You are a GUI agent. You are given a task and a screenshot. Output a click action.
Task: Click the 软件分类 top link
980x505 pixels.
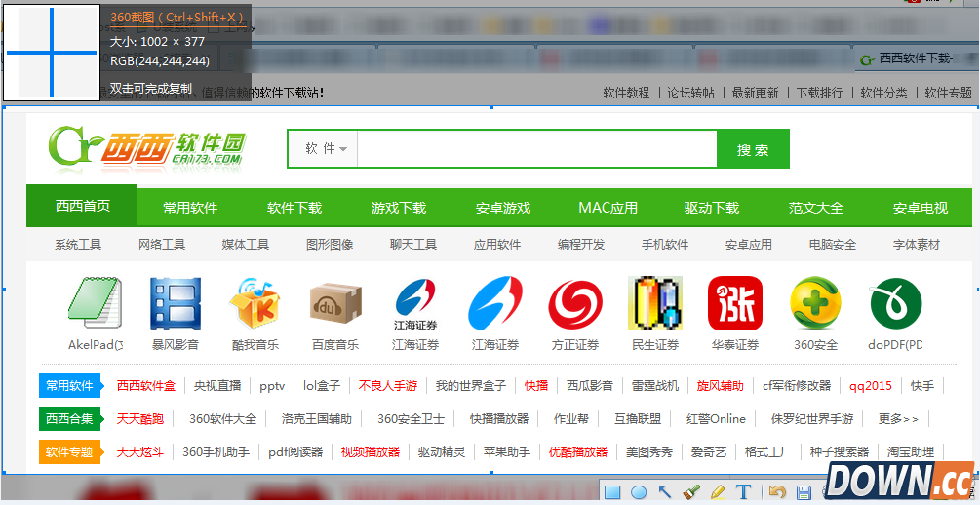click(883, 94)
